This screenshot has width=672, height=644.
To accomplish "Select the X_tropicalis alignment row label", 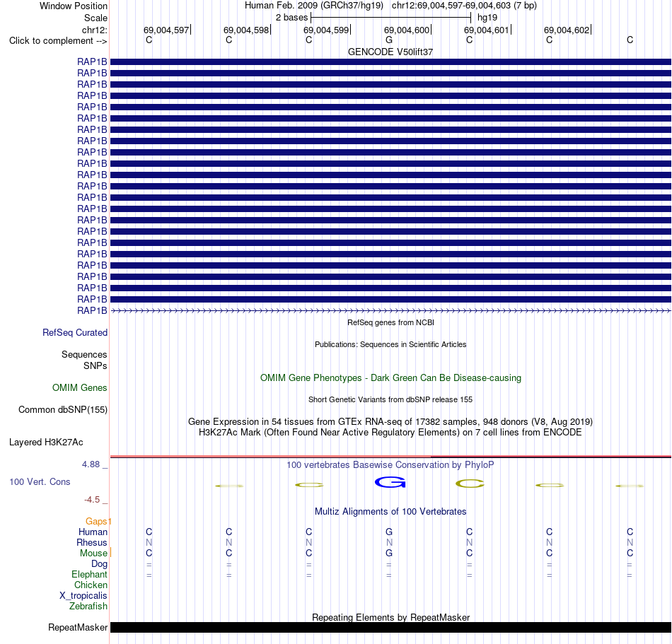I will tap(83, 596).
